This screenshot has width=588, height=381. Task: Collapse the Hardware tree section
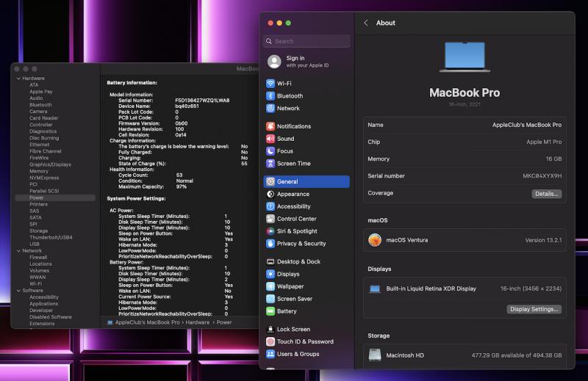click(x=18, y=79)
